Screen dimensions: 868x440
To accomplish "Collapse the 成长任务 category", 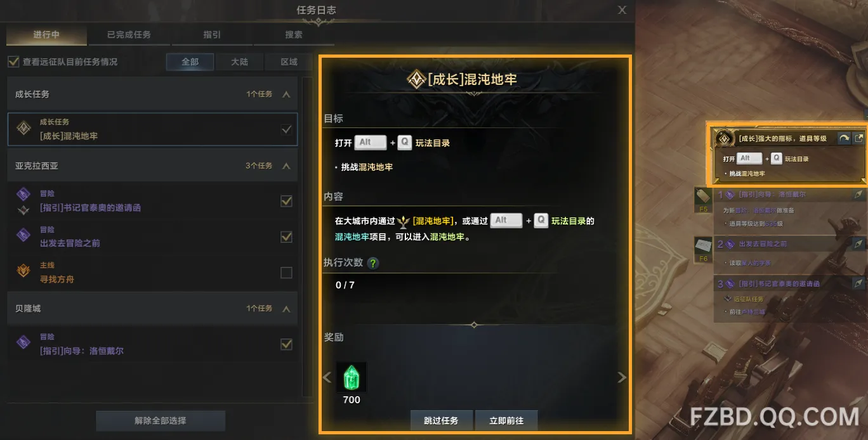I will pos(286,94).
